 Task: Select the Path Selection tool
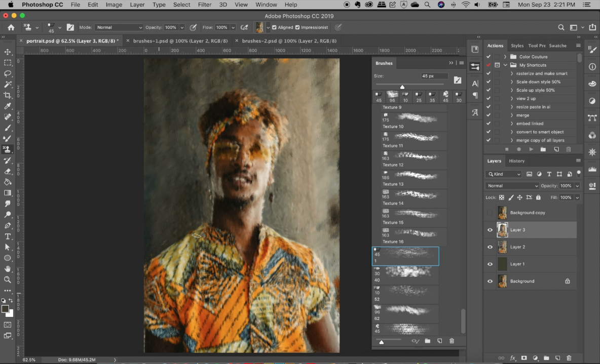[7, 248]
